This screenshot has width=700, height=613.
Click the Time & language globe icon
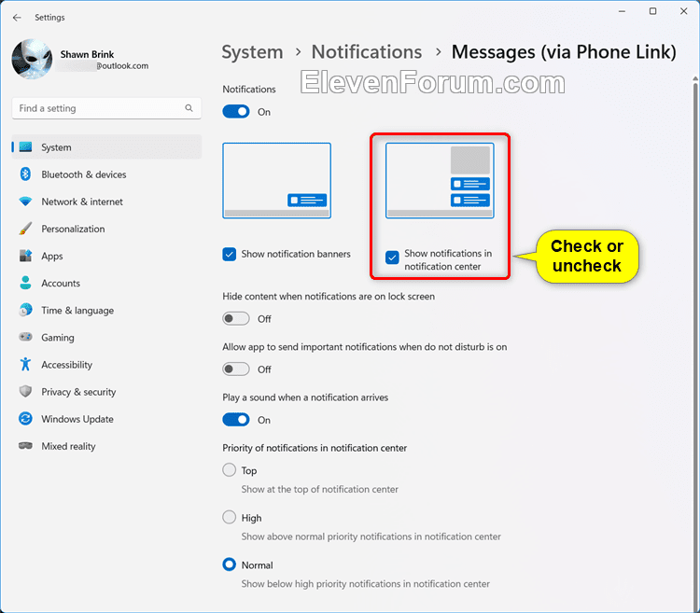coord(25,310)
